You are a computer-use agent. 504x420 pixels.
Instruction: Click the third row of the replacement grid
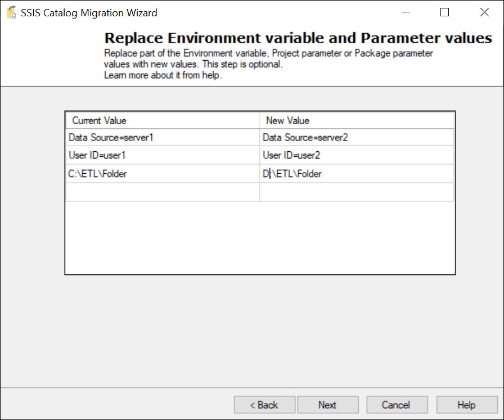[x=260, y=173]
